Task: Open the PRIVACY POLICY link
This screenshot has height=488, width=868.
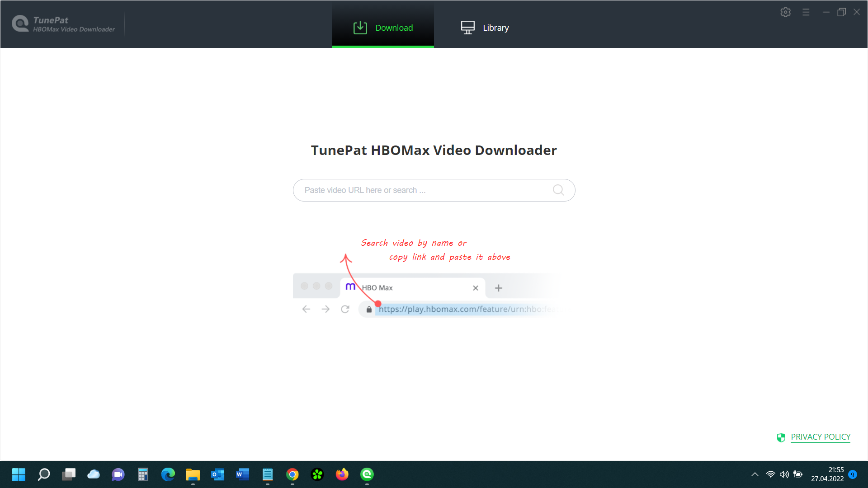Action: pyautogui.click(x=821, y=437)
